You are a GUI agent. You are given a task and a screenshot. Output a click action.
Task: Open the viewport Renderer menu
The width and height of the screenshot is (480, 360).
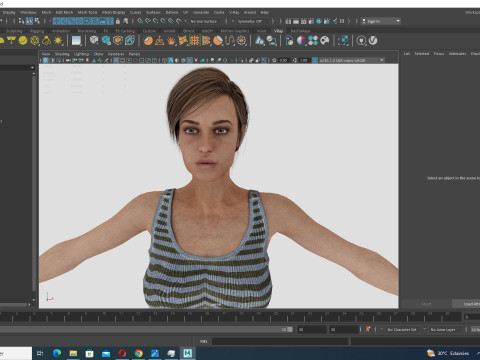(116, 54)
